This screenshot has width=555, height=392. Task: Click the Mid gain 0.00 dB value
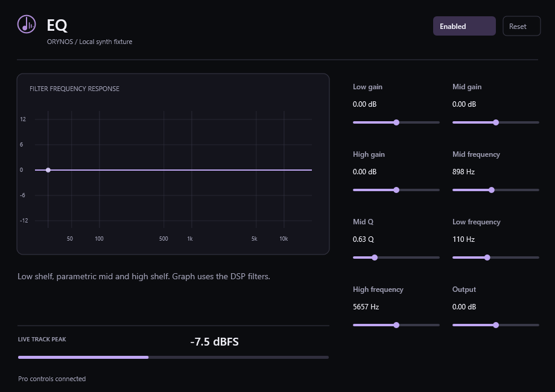(464, 104)
